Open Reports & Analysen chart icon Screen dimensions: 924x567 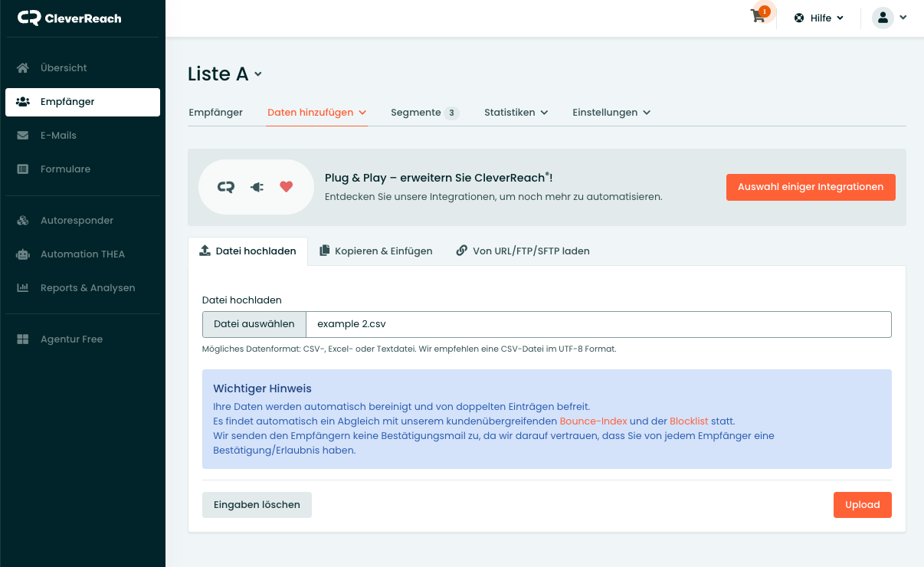[x=23, y=288]
